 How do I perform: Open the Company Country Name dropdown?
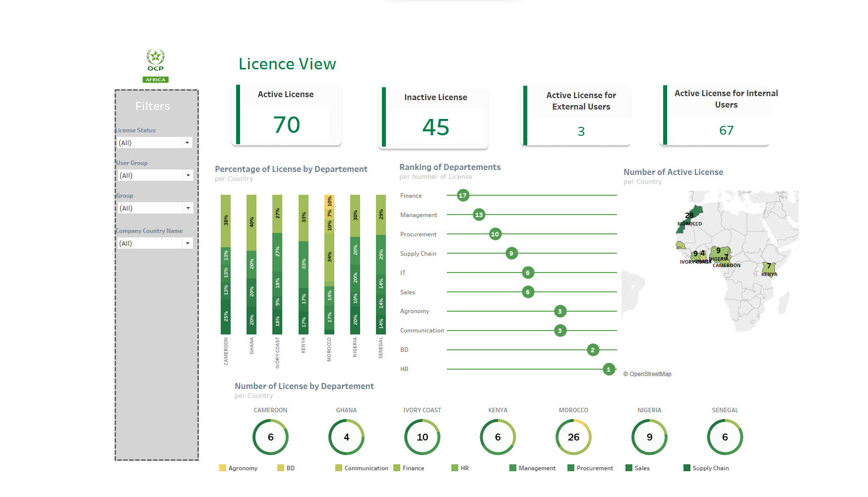(155, 243)
